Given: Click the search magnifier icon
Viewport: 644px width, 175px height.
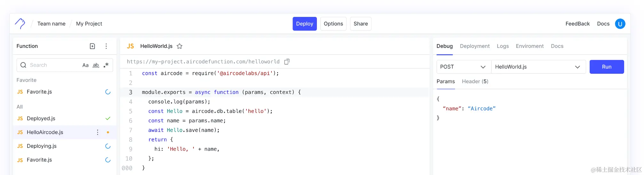Looking at the screenshot, I should click(x=23, y=65).
